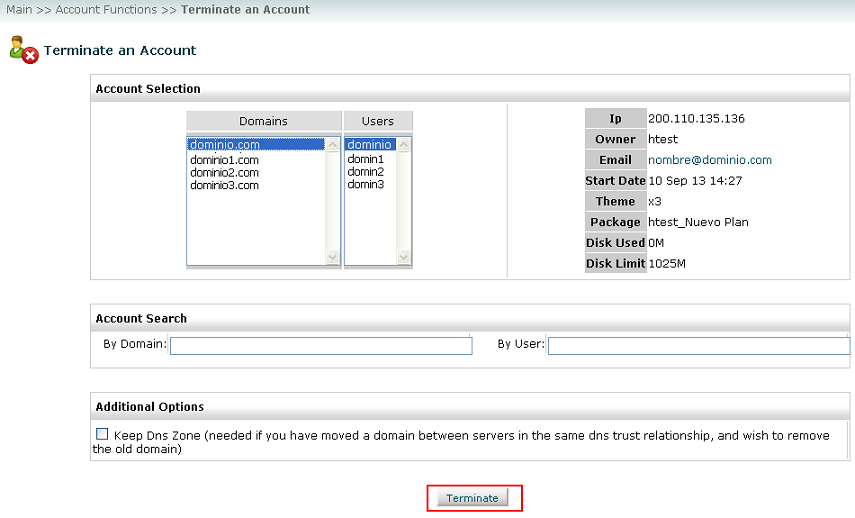Choose user domin1 in the Users list

coord(365,159)
